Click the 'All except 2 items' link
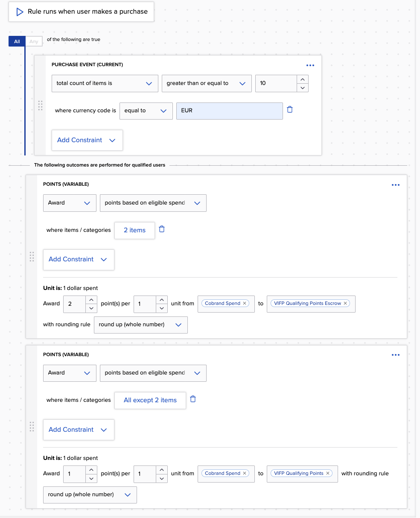 point(150,400)
